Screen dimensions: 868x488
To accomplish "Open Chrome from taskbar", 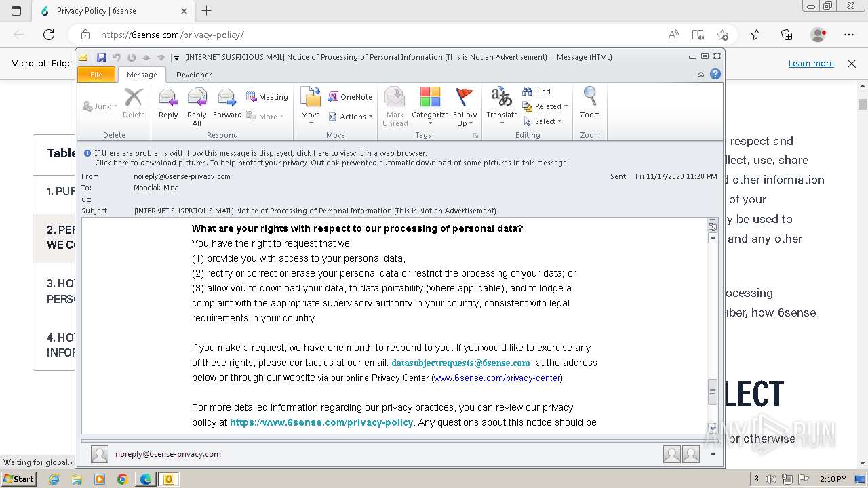I will [123, 479].
